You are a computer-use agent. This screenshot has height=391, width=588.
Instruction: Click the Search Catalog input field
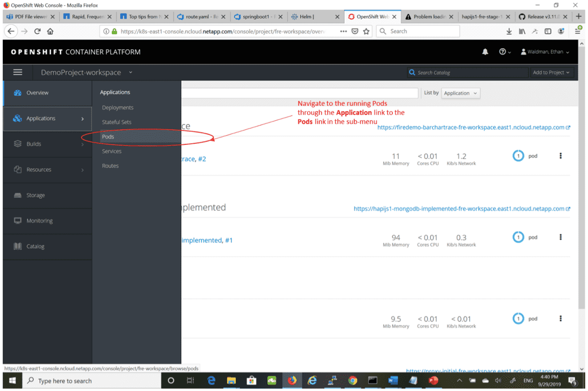tap(465, 72)
